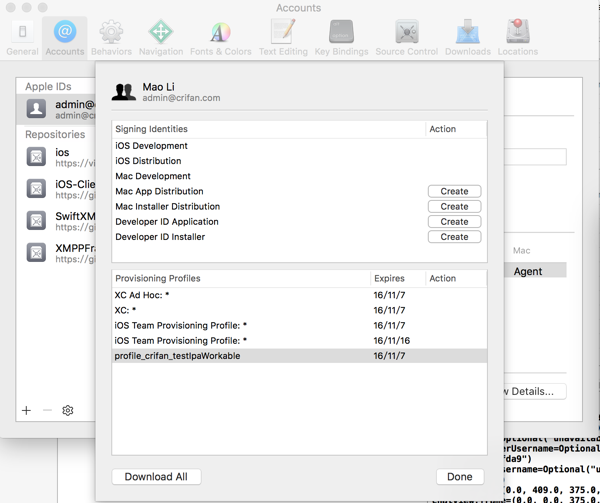Click the Mac column label behind sheet
The height and width of the screenshot is (503, 600).
click(x=521, y=251)
